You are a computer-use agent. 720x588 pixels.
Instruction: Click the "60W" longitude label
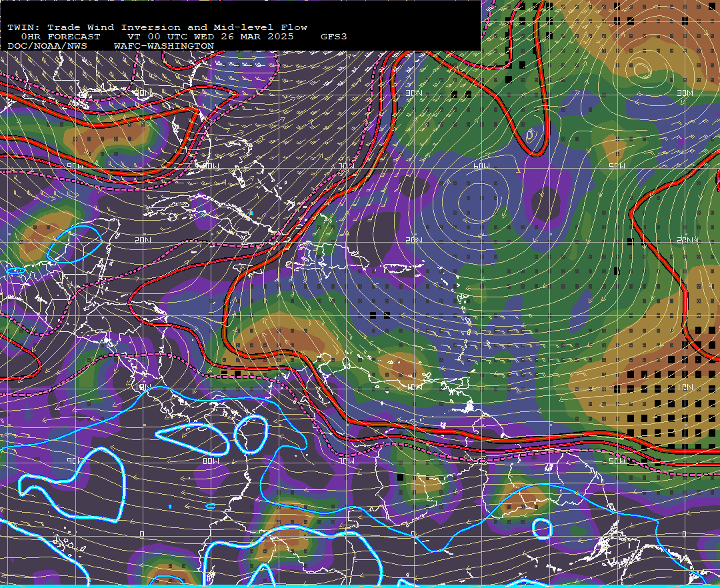pos(481,166)
